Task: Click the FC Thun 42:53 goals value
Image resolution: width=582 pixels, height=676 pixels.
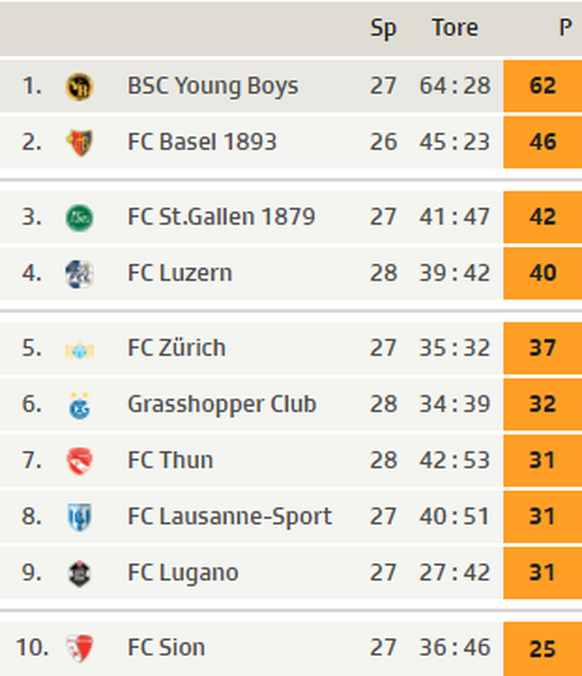Action: click(455, 460)
